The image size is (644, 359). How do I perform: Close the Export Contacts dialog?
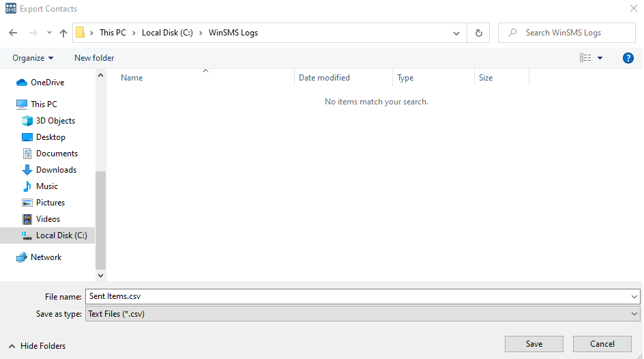tap(633, 8)
